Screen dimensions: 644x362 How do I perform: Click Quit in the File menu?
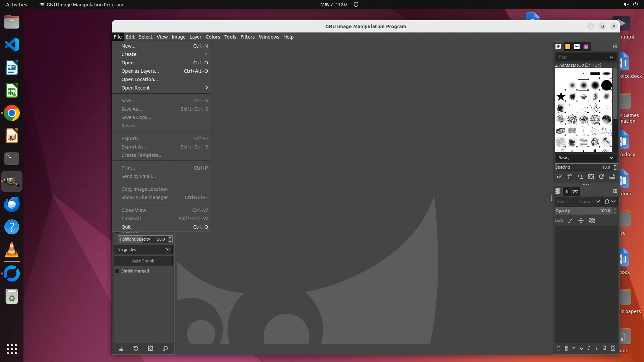click(x=126, y=227)
